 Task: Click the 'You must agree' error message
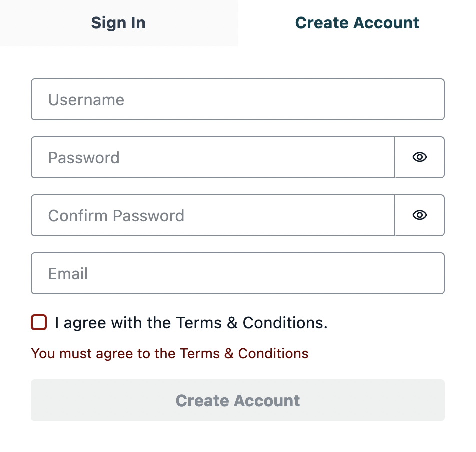click(x=170, y=353)
